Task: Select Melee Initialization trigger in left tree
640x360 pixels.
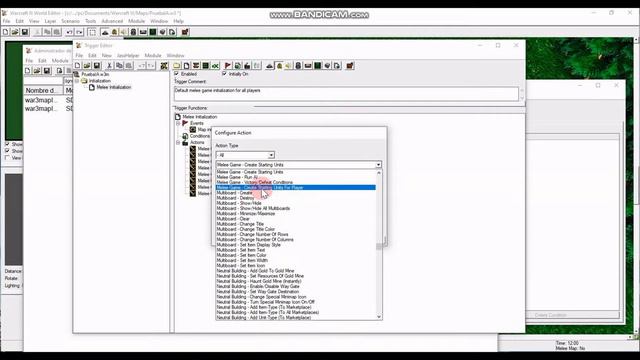Action: point(114,87)
